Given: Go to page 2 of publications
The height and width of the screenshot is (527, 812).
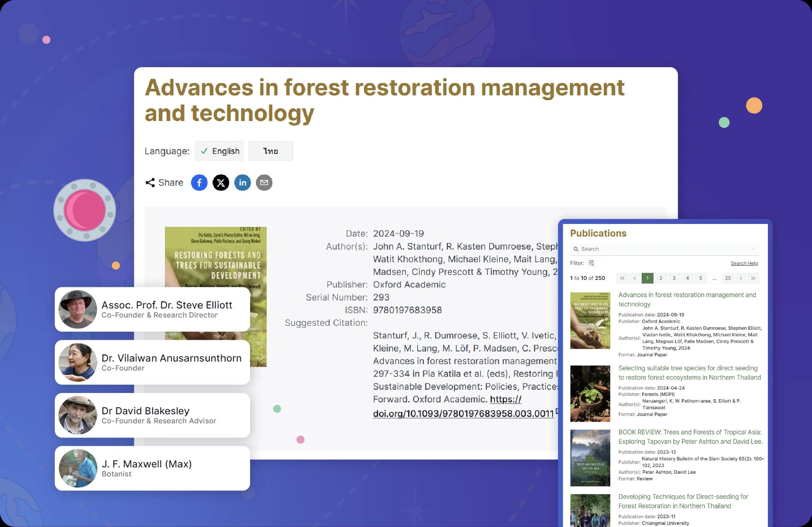Looking at the screenshot, I should tap(661, 278).
